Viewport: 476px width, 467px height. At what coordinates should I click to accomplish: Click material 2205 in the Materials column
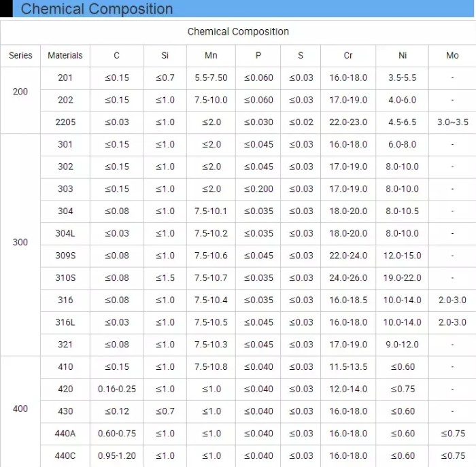point(65,122)
